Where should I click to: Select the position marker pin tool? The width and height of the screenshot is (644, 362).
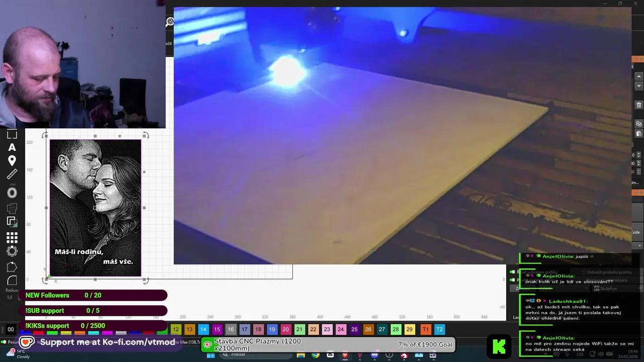point(12,160)
